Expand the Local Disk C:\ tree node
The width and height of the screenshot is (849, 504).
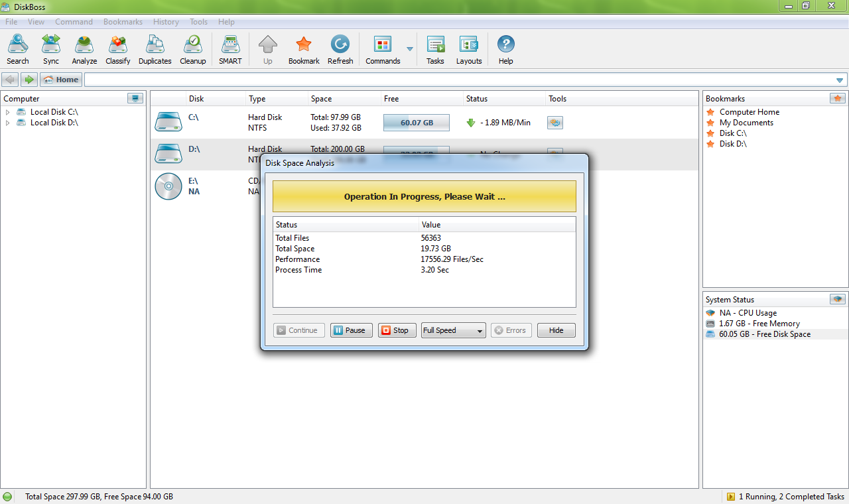point(7,112)
